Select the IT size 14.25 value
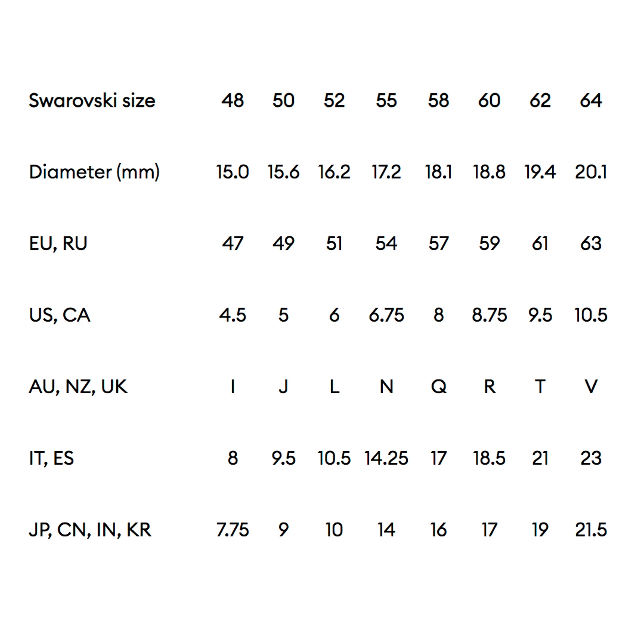644x644 pixels. coord(386,458)
